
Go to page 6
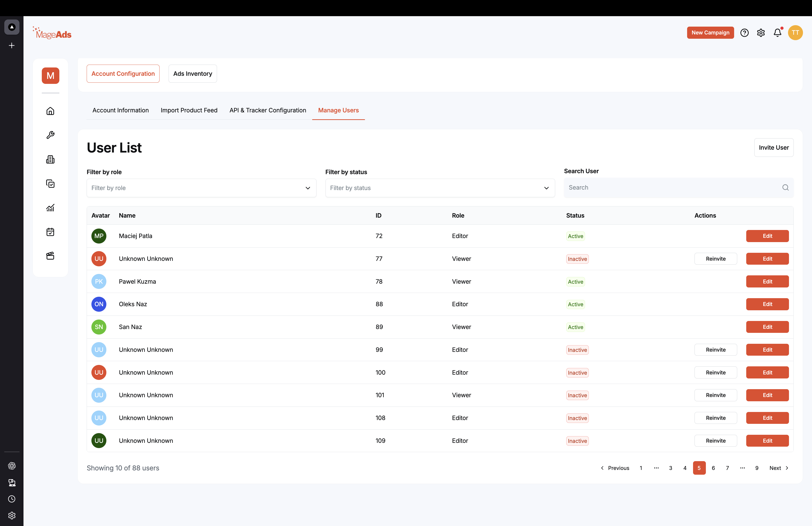pos(713,468)
